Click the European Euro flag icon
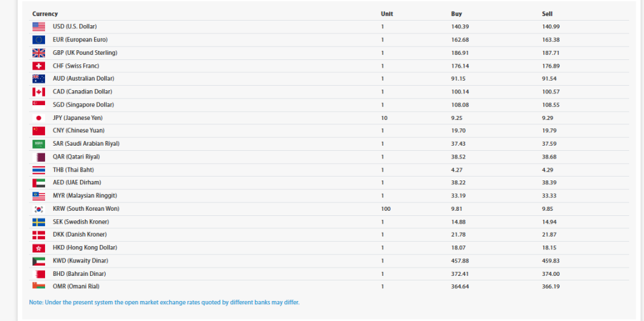This screenshot has width=644, height=321. [39, 40]
